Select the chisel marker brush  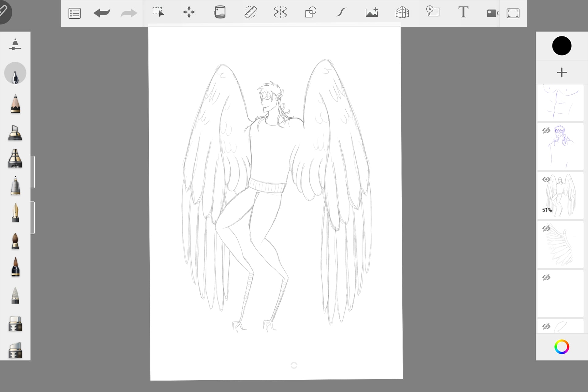pyautogui.click(x=15, y=133)
